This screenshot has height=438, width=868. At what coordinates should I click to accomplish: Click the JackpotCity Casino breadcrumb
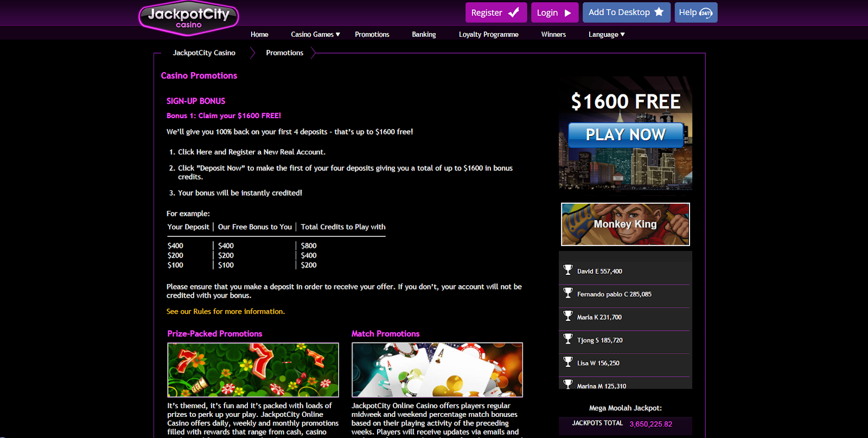[204, 53]
